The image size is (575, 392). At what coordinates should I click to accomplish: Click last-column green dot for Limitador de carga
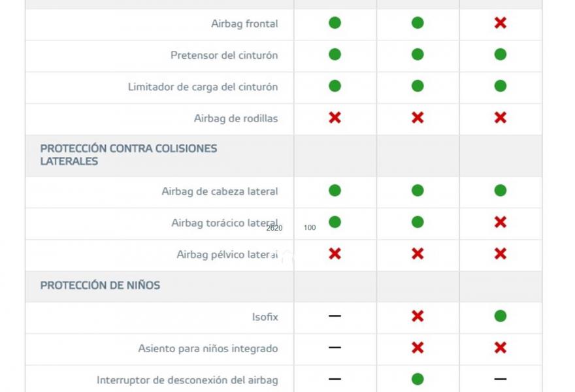point(500,86)
